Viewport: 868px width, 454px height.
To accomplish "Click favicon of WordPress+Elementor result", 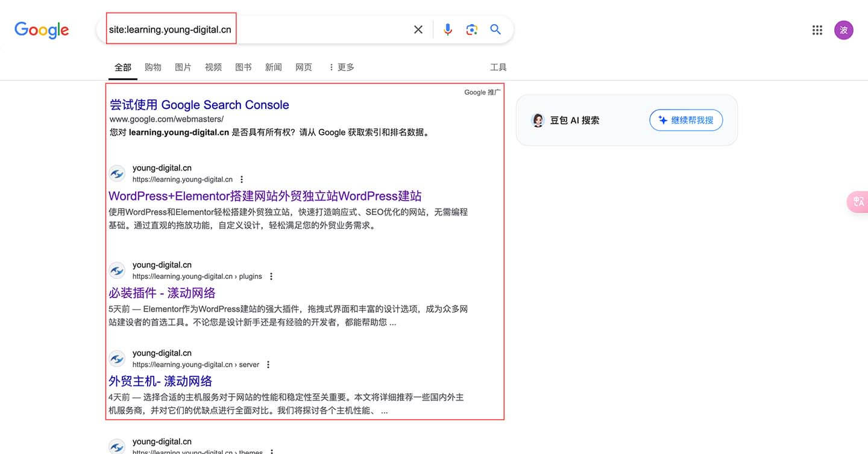I will [117, 173].
